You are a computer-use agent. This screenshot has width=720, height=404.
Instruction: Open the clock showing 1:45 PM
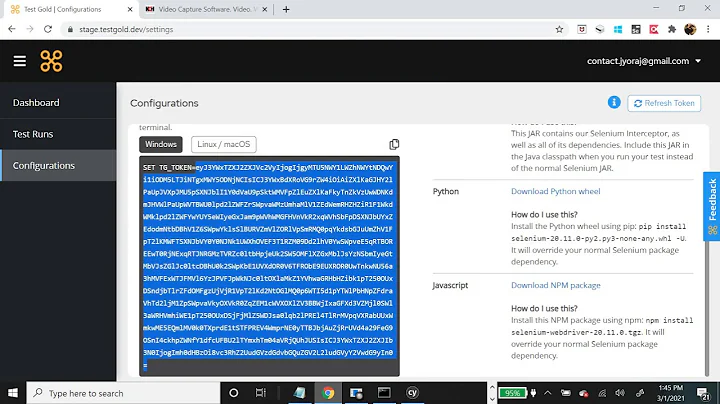(670, 393)
